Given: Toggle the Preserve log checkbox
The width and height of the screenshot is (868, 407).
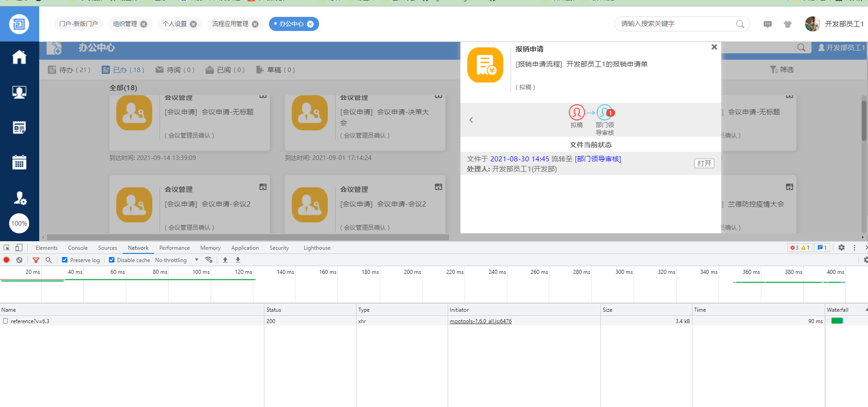Looking at the screenshot, I should 65,260.
